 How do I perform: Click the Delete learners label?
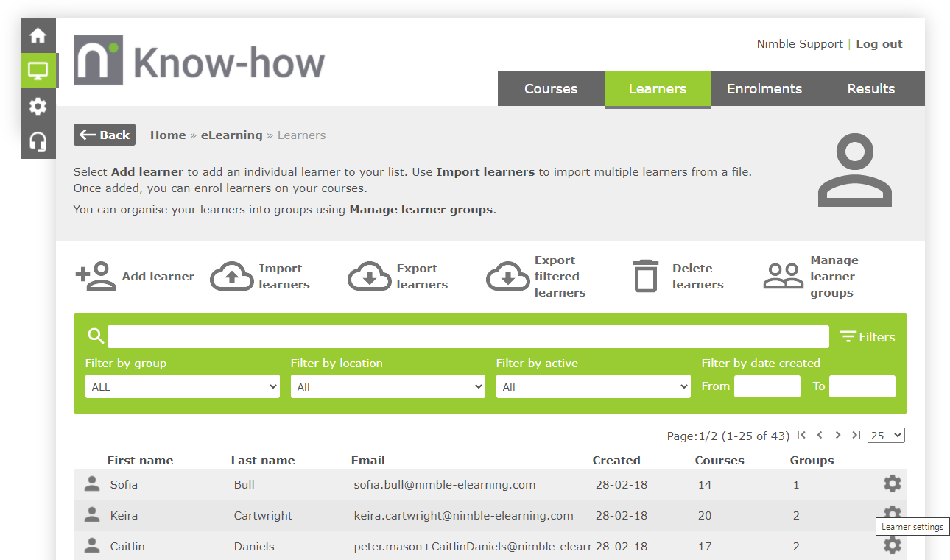698,277
